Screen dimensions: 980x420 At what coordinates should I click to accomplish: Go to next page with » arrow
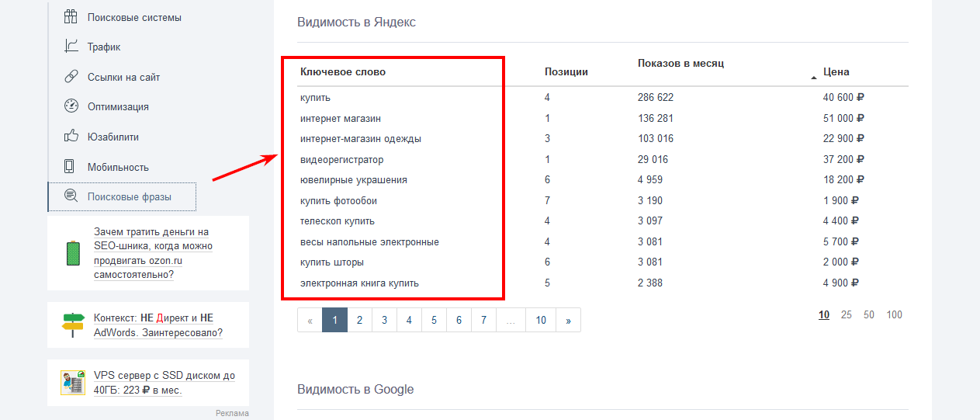pyautogui.click(x=568, y=320)
